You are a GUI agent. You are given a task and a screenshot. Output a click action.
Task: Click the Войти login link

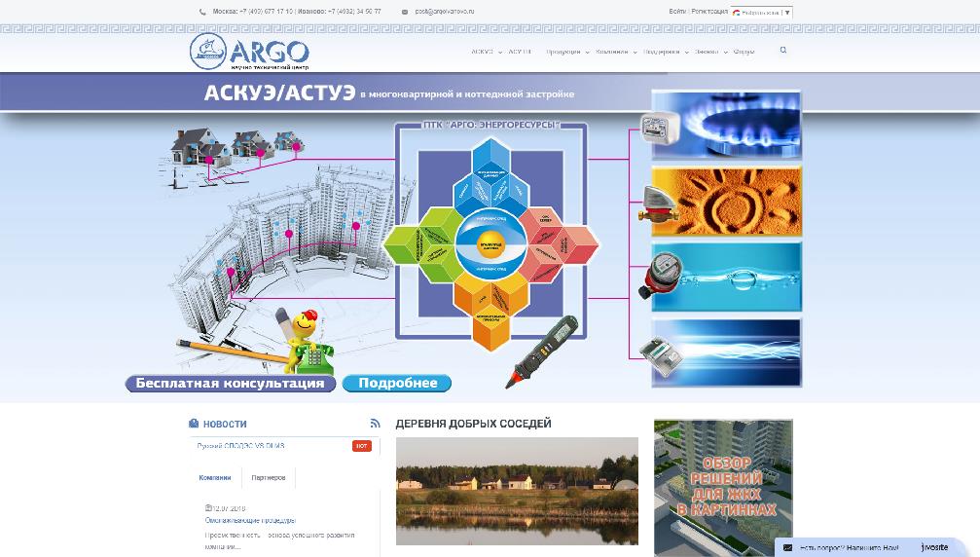677,12
